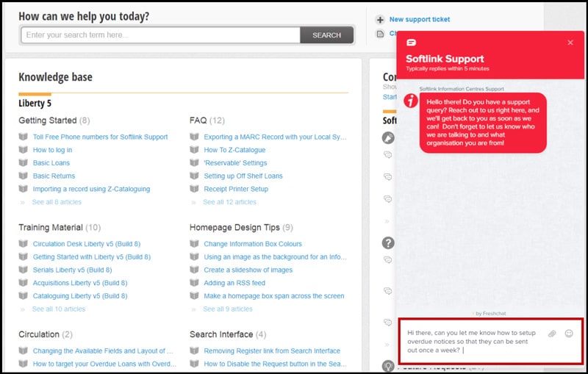Open Exporting a MARC Record article

[275, 137]
